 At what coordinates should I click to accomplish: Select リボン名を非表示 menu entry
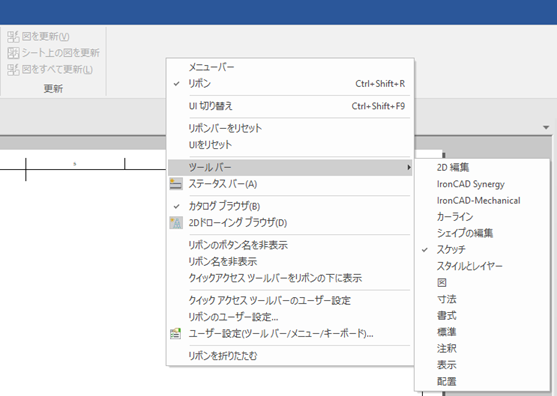(290, 261)
